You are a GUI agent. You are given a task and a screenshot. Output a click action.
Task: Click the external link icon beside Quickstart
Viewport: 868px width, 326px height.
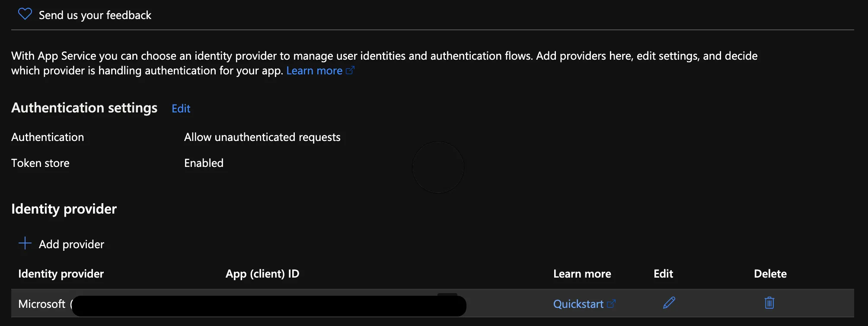click(x=611, y=304)
